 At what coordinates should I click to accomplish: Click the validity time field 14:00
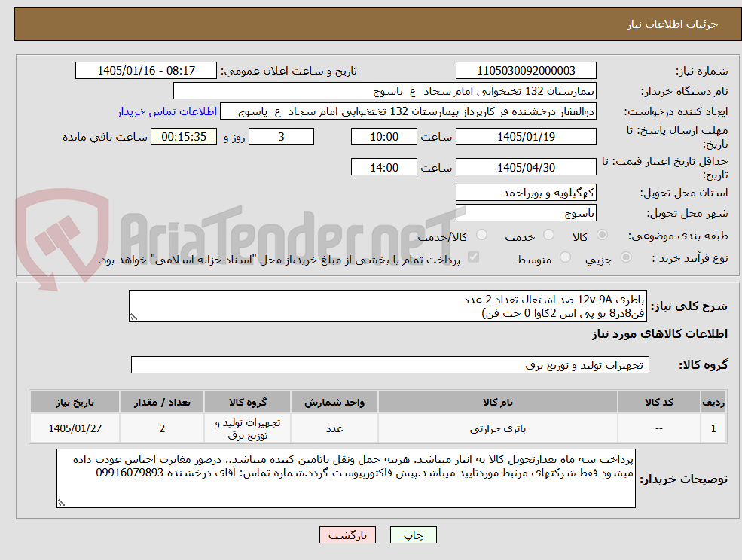pyautogui.click(x=383, y=167)
